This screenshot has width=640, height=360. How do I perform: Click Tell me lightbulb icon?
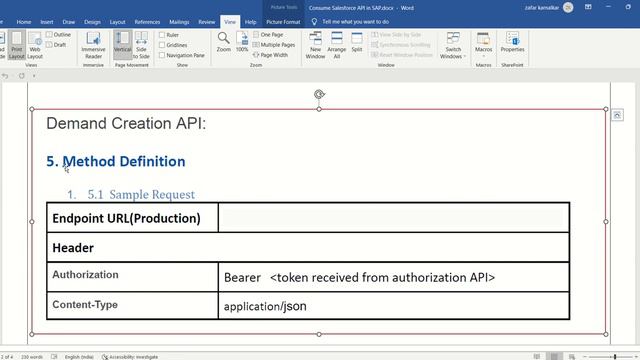[x=314, y=22]
